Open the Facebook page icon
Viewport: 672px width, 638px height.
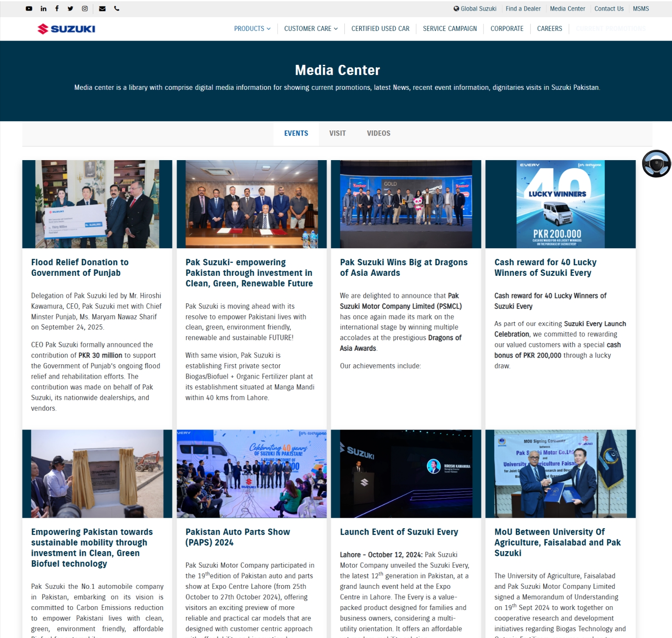[x=57, y=8]
